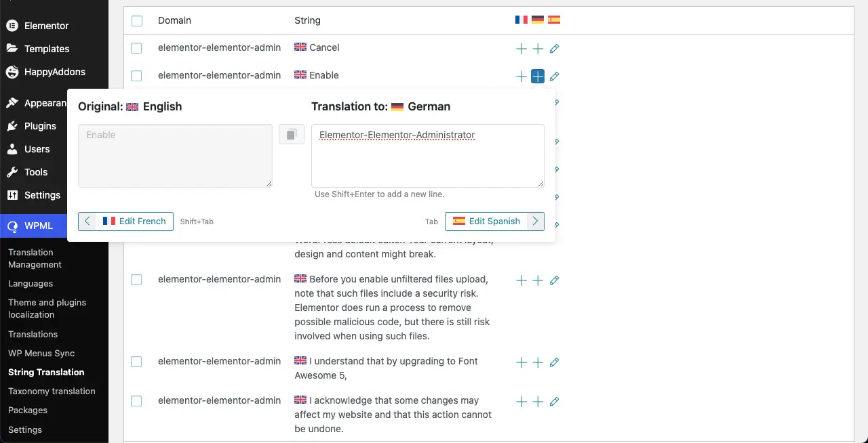Image resolution: width=868 pixels, height=443 pixels.
Task: Check the Font Awesome 5 string checkbox
Action: [x=136, y=362]
